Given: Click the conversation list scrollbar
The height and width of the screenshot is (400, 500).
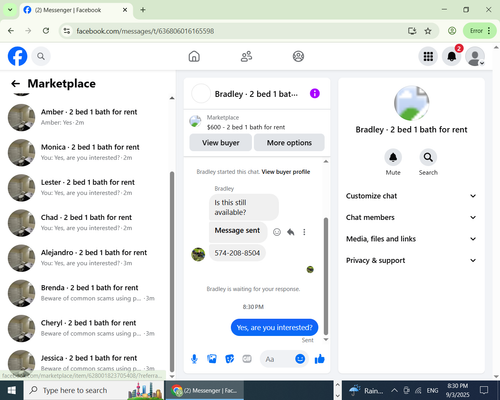Looking at the screenshot, I should click(x=172, y=272).
